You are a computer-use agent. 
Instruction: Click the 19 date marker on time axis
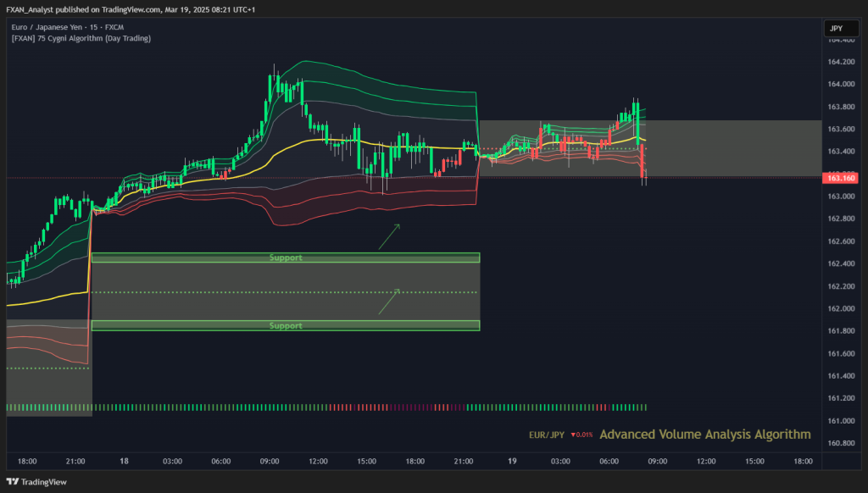pyautogui.click(x=512, y=461)
